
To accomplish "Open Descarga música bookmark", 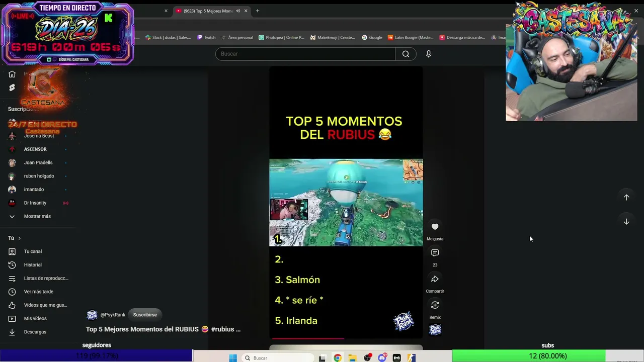I will click(462, 37).
